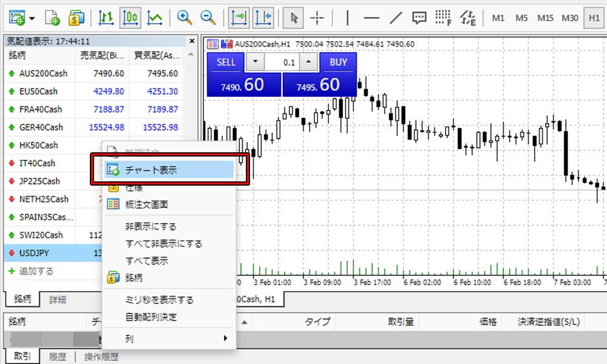Select GER40Cash in the market watch list
This screenshot has height=364, width=607.
tap(41, 127)
